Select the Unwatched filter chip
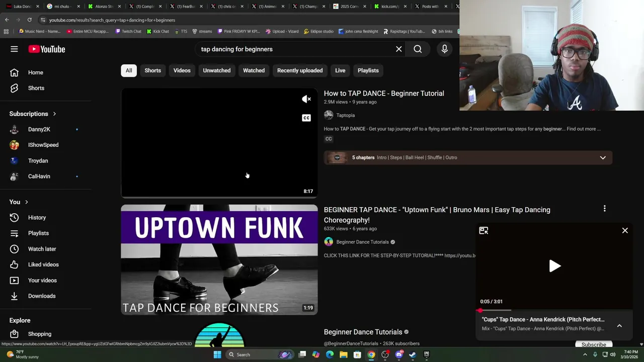This screenshot has height=362, width=644. (217, 70)
